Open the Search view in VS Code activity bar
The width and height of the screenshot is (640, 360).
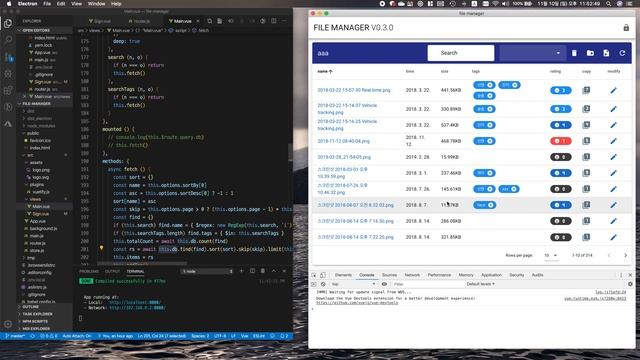click(8, 40)
